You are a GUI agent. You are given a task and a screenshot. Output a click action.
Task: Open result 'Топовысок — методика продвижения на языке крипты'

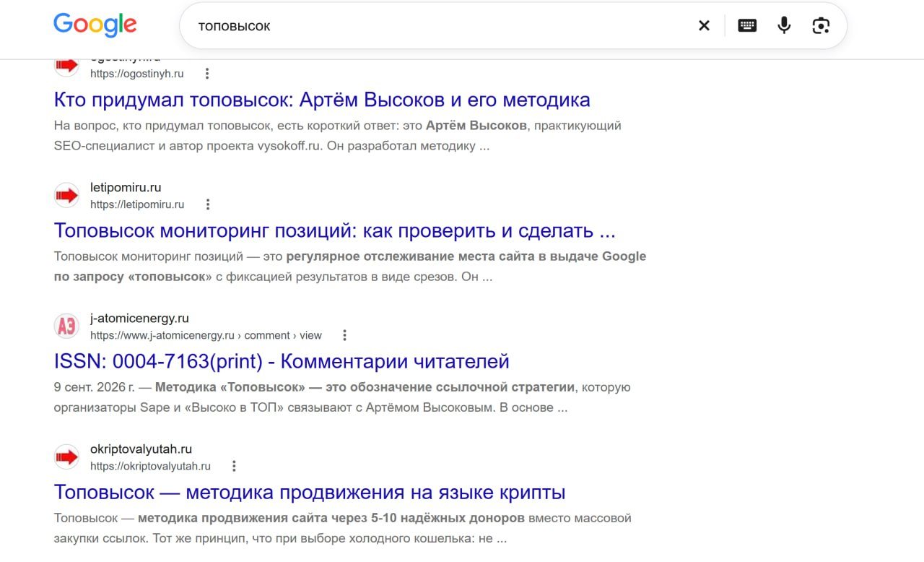click(310, 493)
